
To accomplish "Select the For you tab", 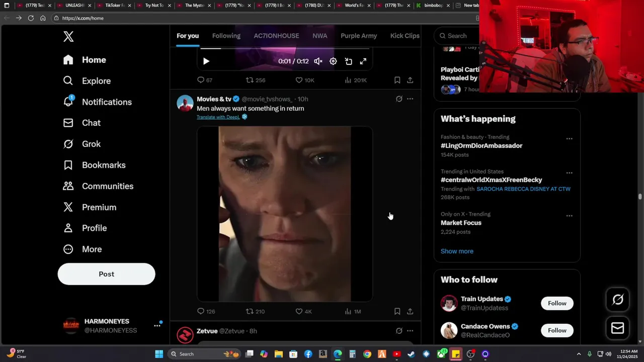I will (x=188, y=36).
